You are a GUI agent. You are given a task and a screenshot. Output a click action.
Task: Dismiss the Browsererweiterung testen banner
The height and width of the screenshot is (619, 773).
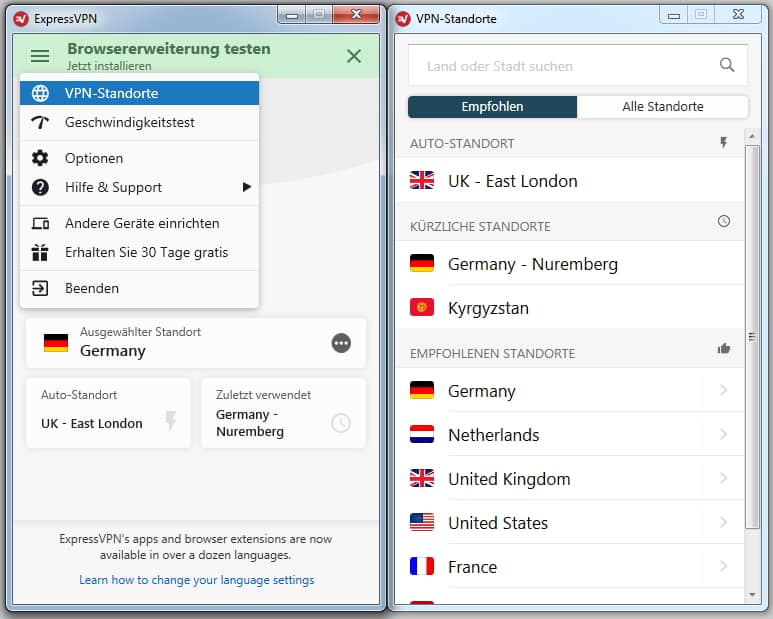click(354, 56)
